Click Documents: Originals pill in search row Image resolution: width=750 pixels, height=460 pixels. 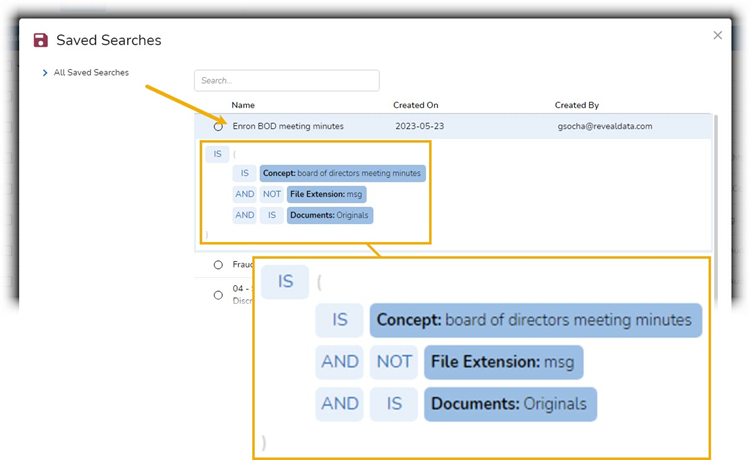(x=330, y=215)
